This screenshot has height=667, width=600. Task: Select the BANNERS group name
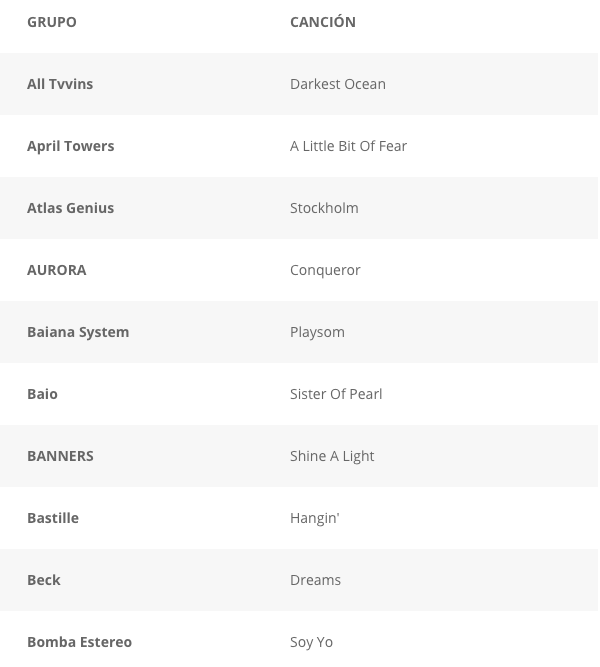coord(60,456)
